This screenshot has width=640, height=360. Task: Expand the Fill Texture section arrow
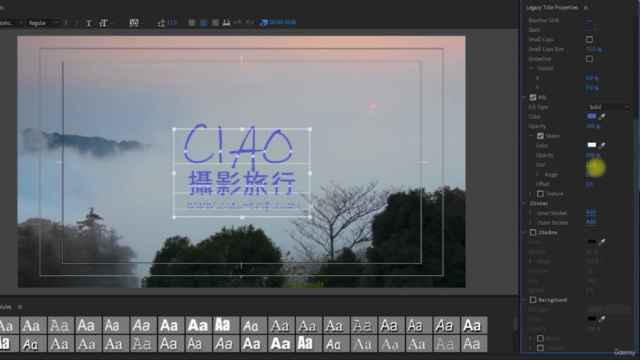point(531,194)
